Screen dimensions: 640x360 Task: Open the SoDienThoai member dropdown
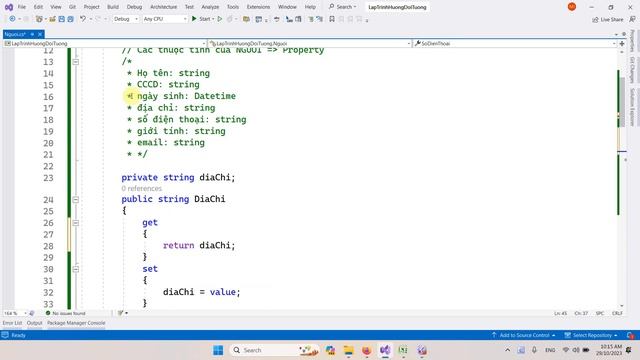515,43
